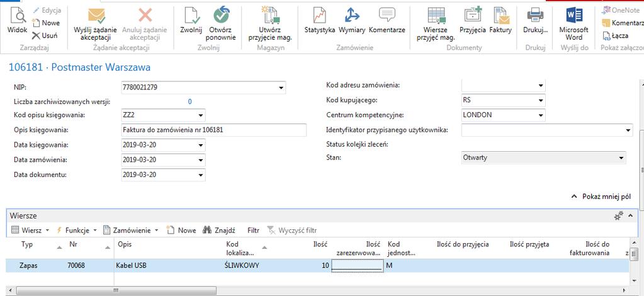Click Ilość do przyjęcia column header

pos(463,244)
